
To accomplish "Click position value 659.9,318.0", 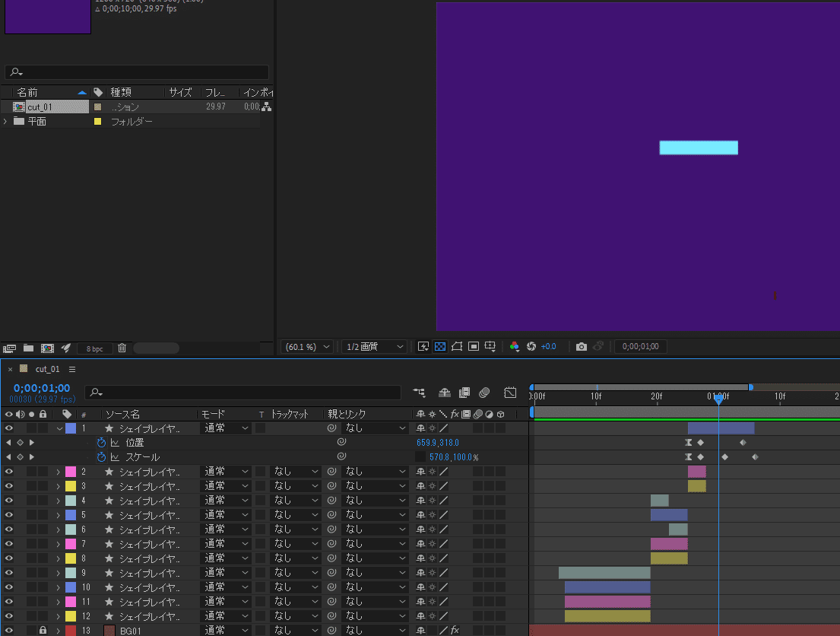I will coord(438,443).
